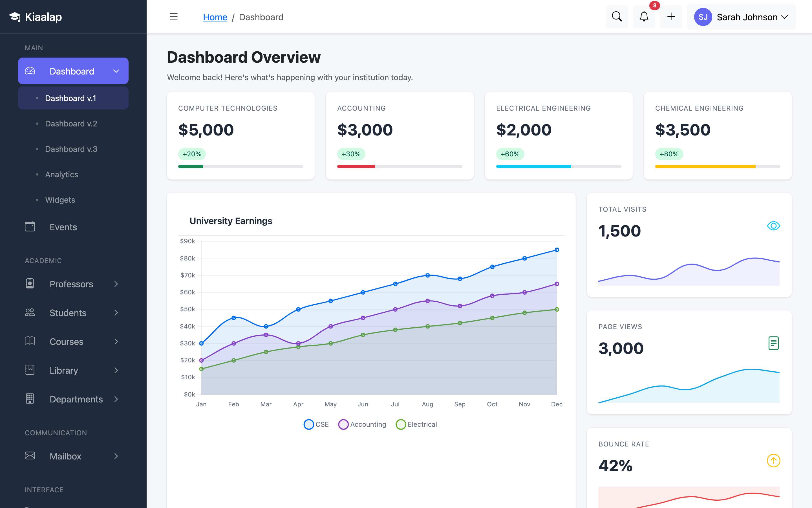Click the $5,000 earnings value

pos(206,130)
